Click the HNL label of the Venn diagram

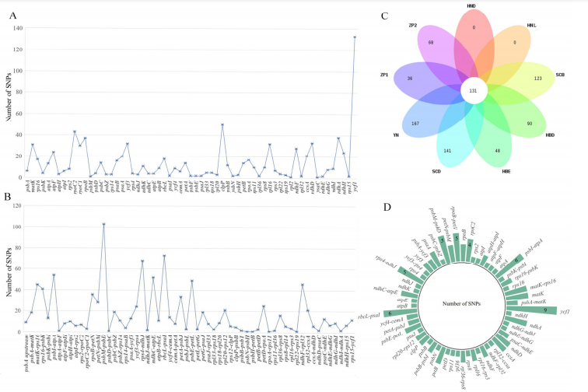[x=532, y=26]
